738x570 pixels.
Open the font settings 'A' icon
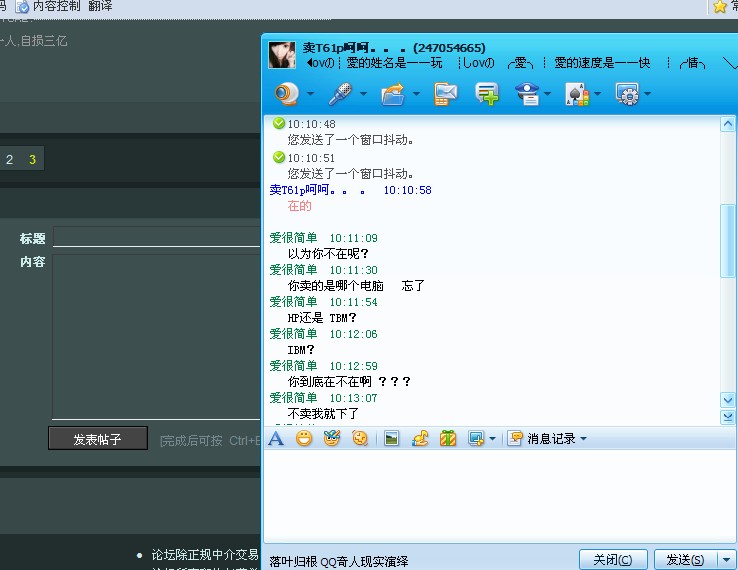click(276, 438)
